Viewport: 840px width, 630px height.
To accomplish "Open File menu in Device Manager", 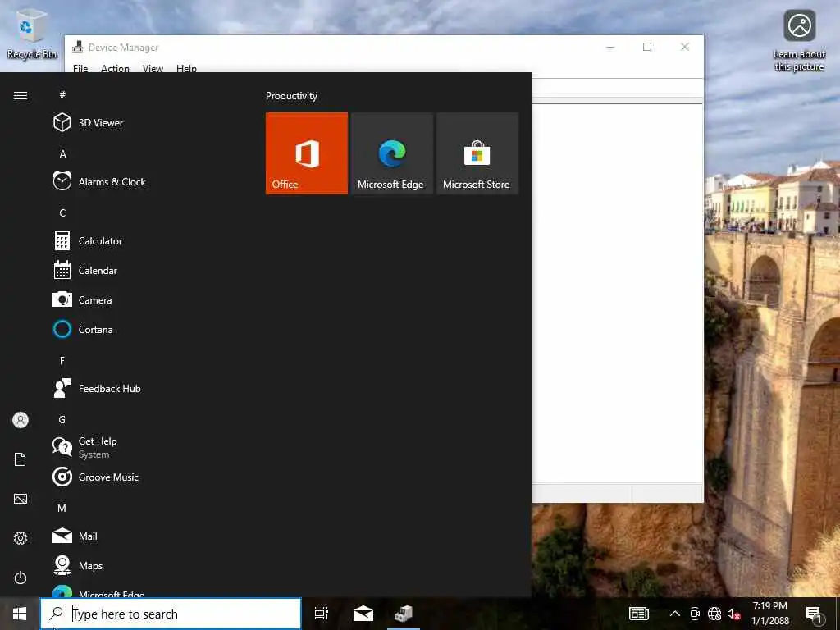I will coord(80,68).
